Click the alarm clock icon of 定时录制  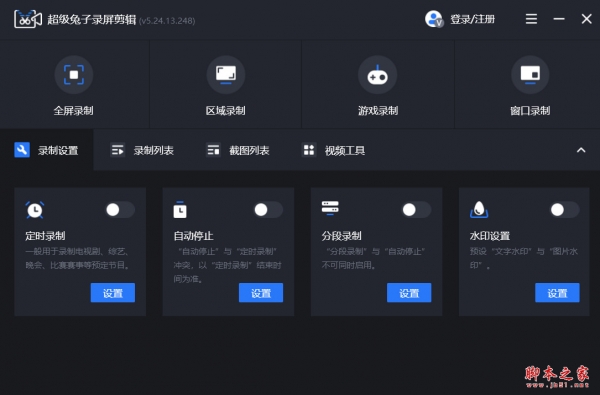[35, 210]
